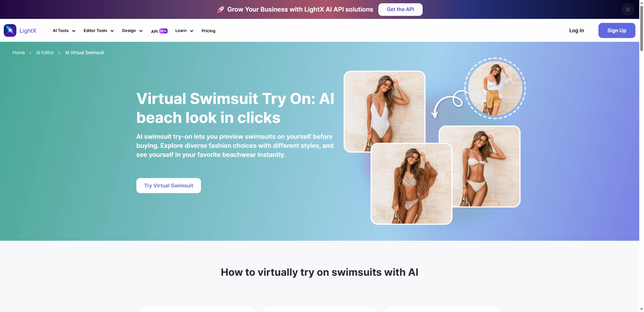Go to Home breadcrumb link
This screenshot has width=644, height=312.
point(19,53)
